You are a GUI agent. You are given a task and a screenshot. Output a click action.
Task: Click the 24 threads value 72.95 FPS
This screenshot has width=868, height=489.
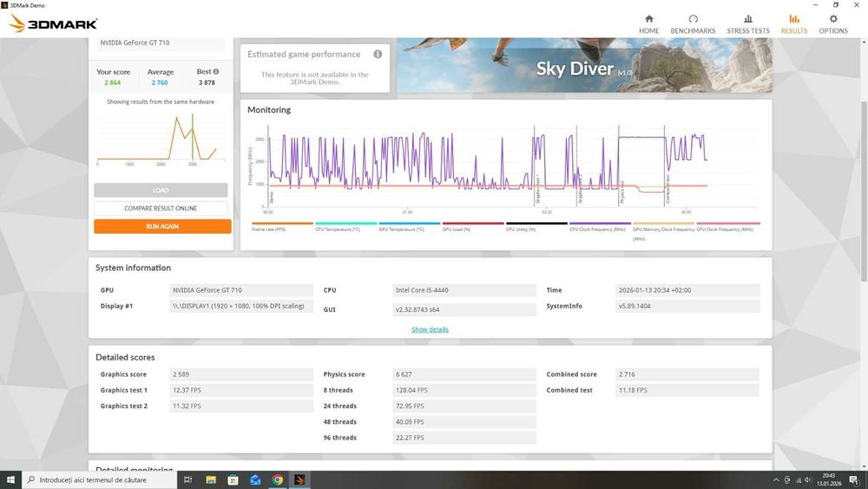(x=464, y=406)
